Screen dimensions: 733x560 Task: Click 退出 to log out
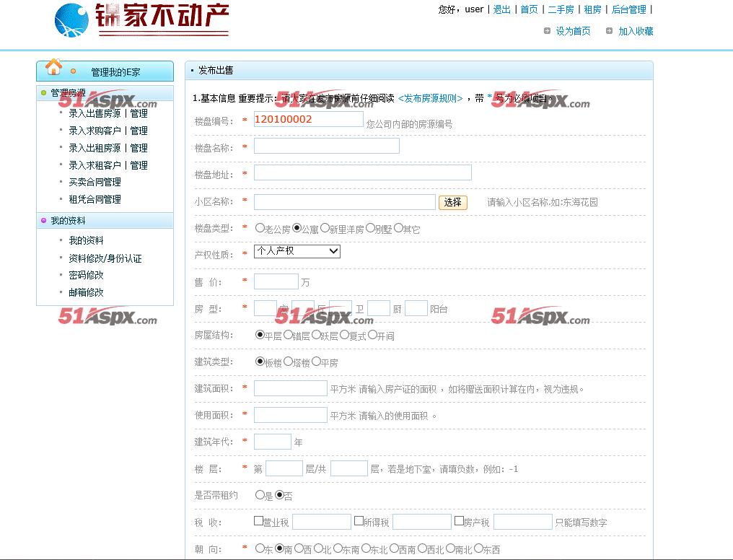click(x=501, y=9)
